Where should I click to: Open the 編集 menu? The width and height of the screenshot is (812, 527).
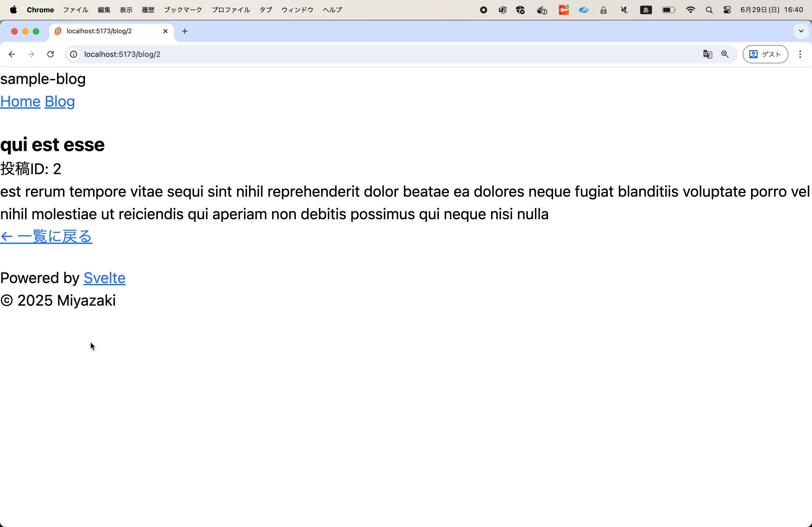[104, 10]
